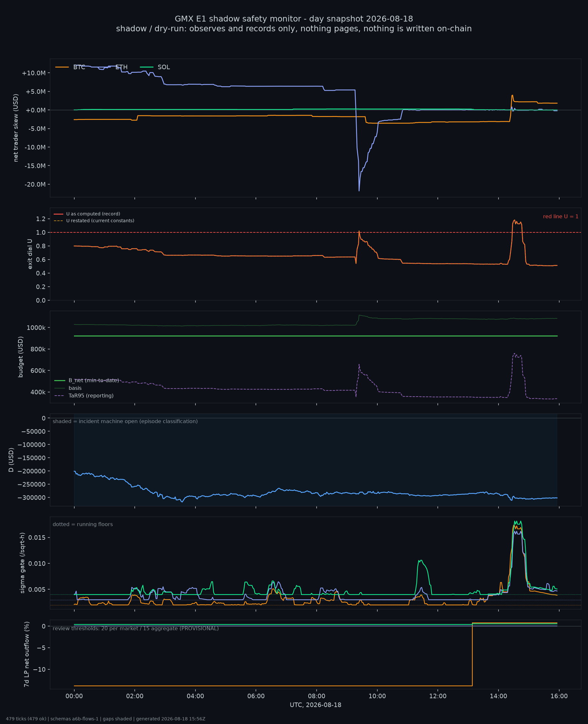Click the 'TaR95 (reporting)' dashed legend swatch
Screen dimensions: 588x724
[60, 396]
